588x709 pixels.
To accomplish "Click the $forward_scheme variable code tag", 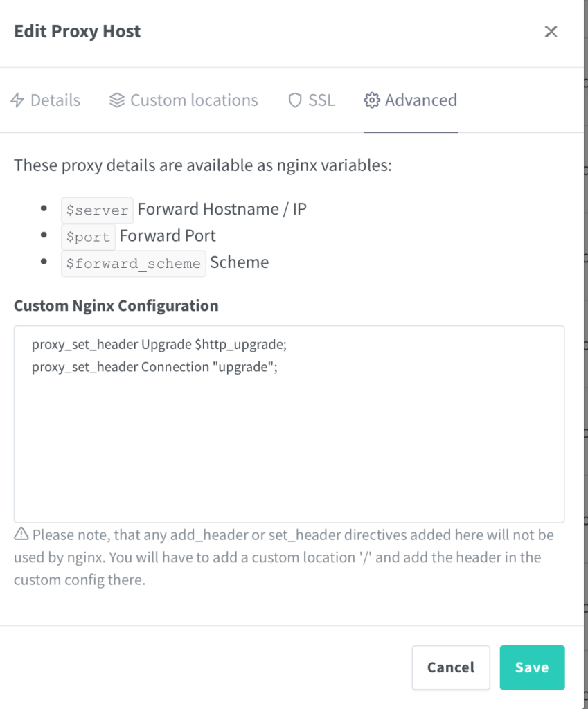I will [133, 264].
